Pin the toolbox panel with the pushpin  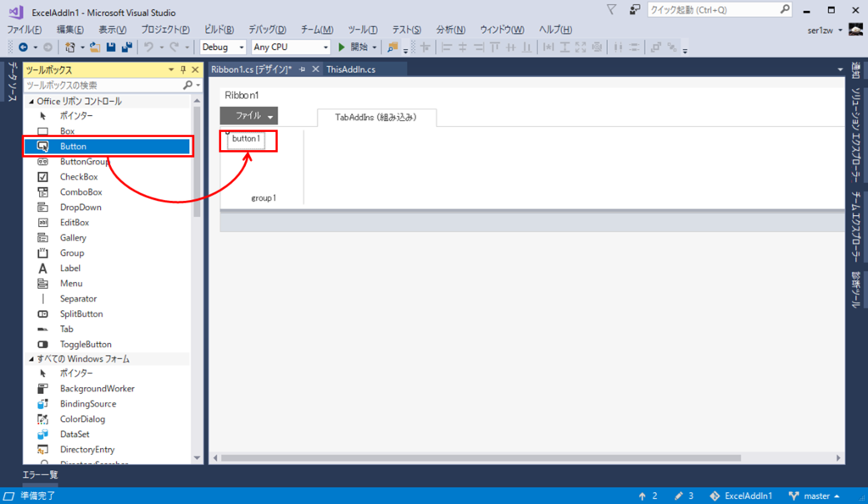coord(183,69)
